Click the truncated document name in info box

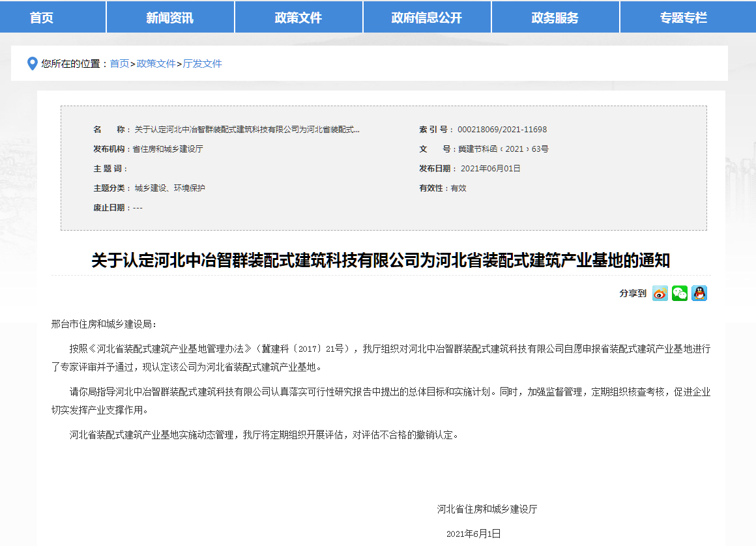246,130
